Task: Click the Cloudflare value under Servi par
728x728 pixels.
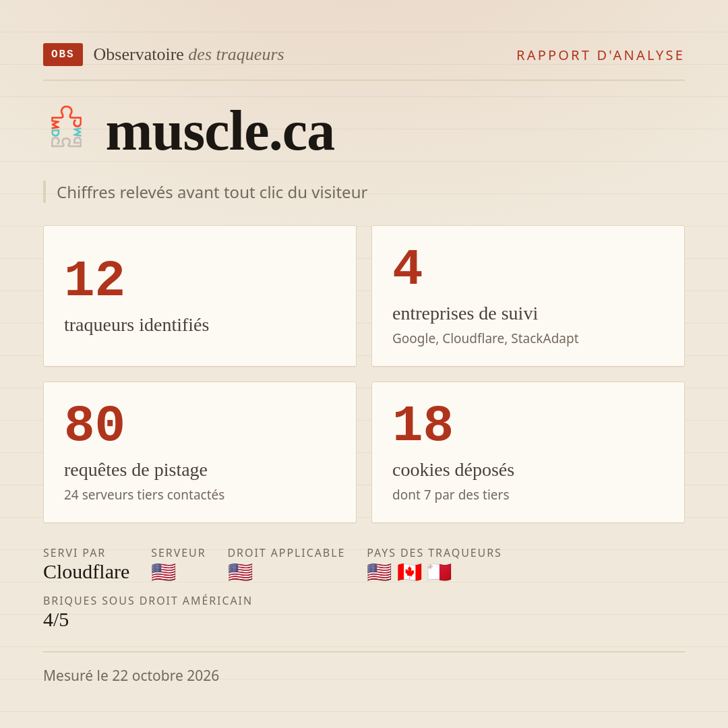Action: pos(86,572)
